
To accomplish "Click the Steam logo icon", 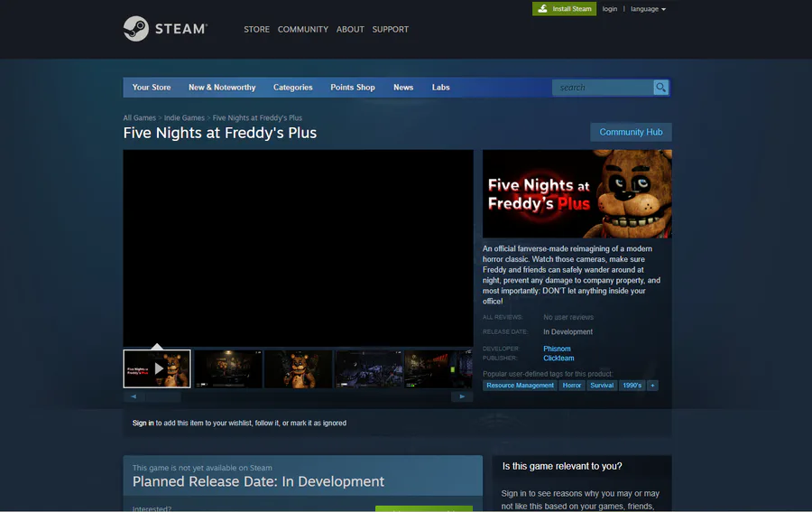I will pyautogui.click(x=136, y=29).
